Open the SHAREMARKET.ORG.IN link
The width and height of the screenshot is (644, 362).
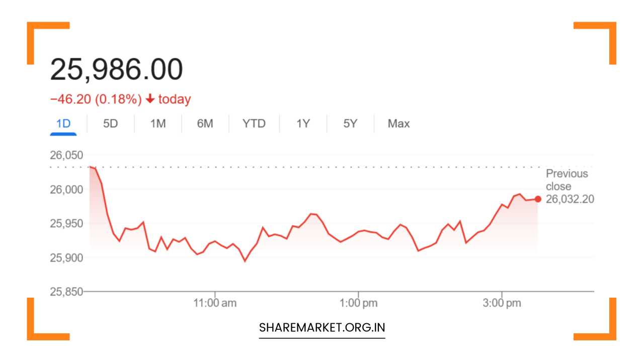[x=321, y=327]
